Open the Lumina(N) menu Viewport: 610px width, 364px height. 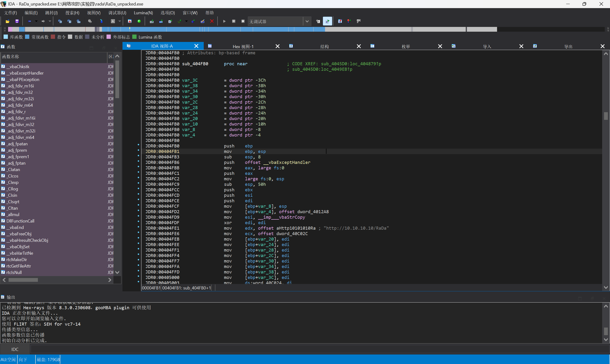(x=143, y=13)
